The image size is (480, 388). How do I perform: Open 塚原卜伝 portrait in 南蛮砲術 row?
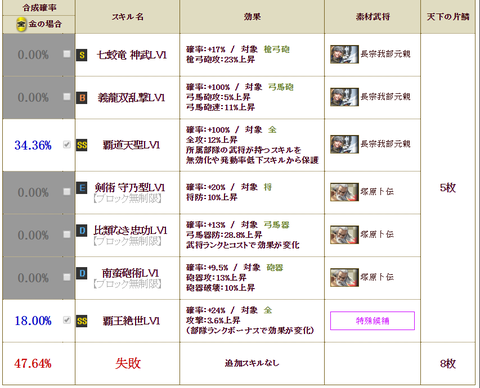(x=344, y=277)
